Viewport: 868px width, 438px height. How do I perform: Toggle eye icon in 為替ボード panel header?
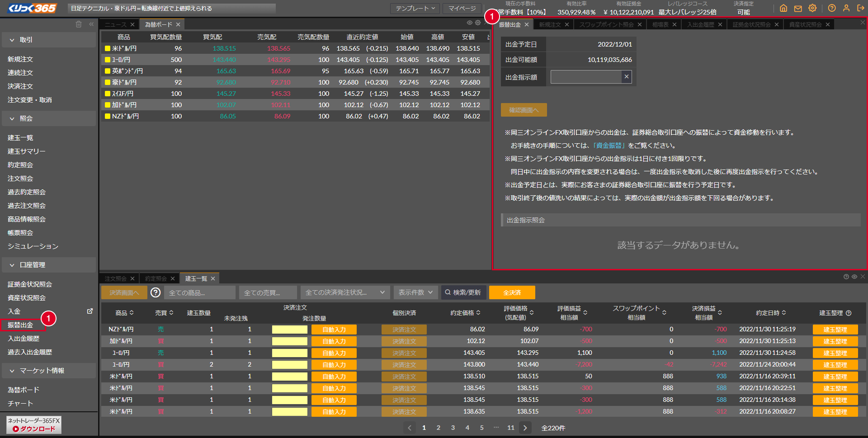(470, 23)
